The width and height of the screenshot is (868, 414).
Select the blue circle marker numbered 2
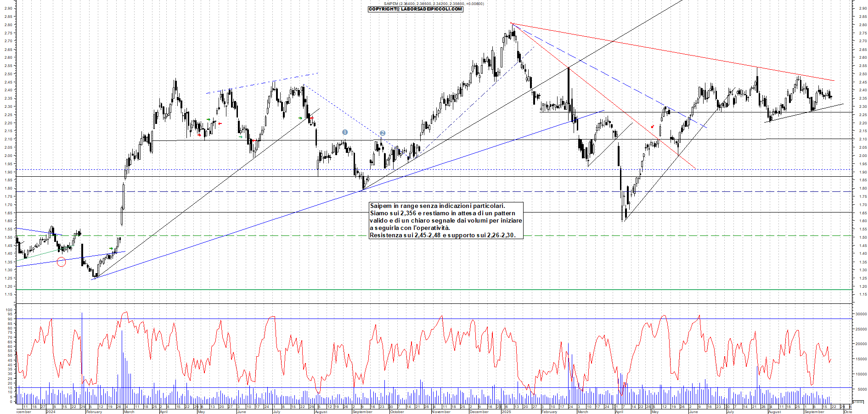click(383, 133)
